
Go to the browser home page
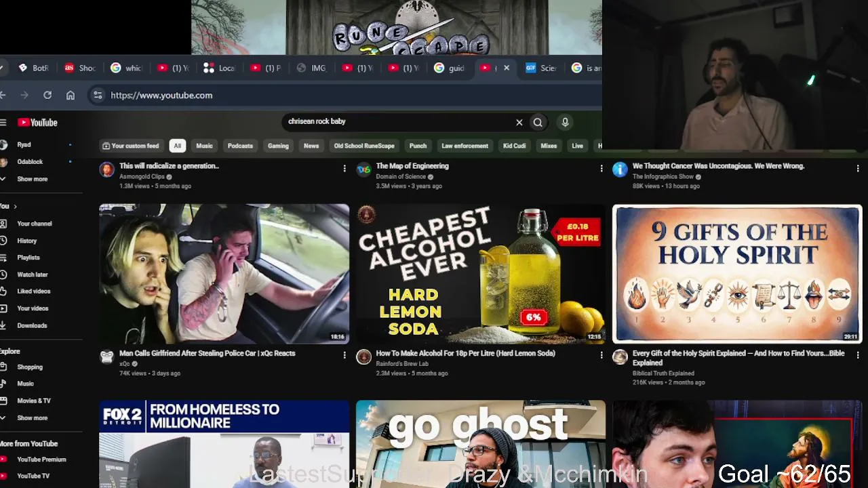coord(71,96)
